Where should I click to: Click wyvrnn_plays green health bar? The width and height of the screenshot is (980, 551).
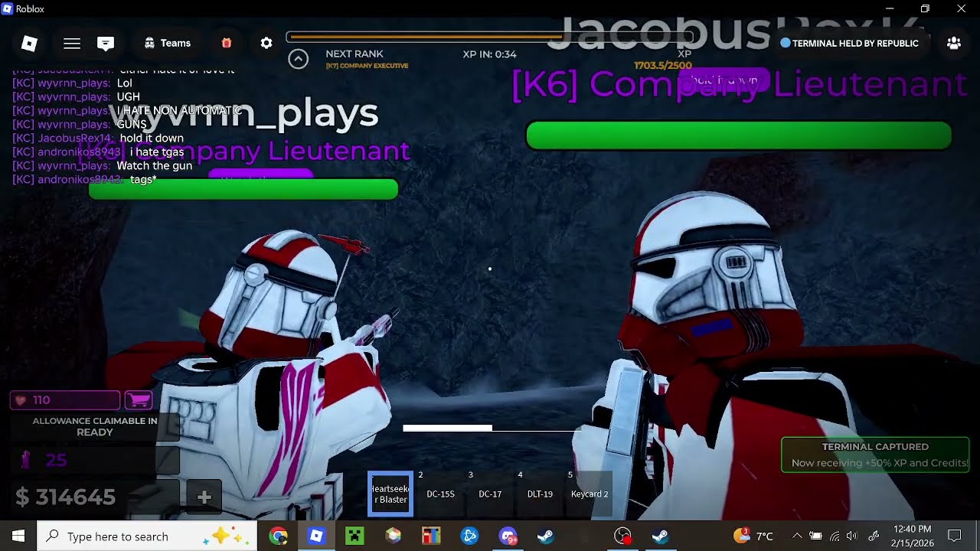(x=243, y=189)
